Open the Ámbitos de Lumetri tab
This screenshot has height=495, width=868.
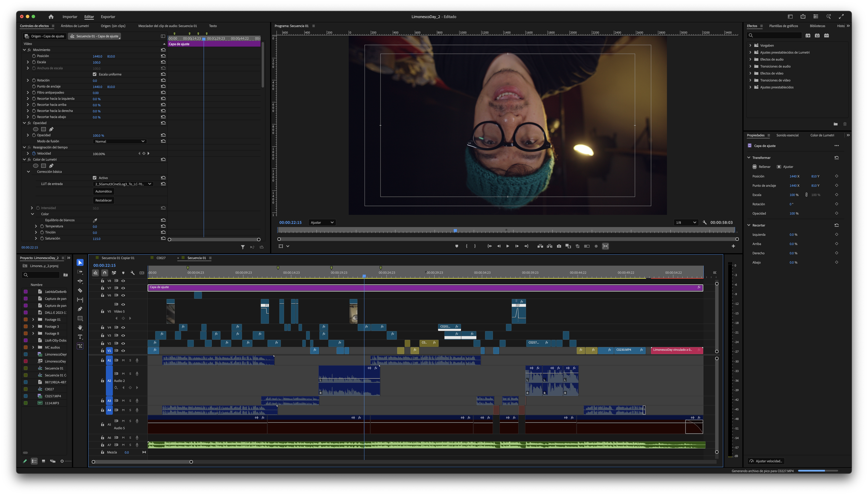click(x=75, y=26)
